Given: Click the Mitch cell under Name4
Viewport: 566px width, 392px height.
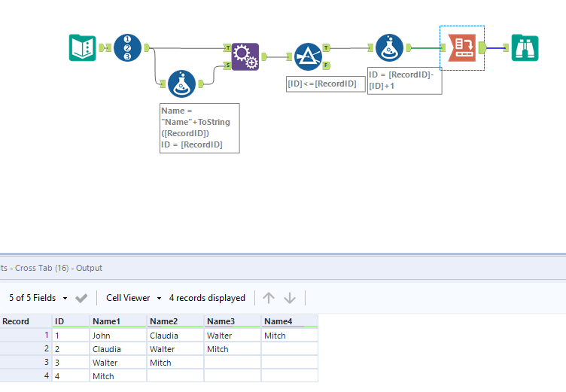Looking at the screenshot, I should coord(290,336).
